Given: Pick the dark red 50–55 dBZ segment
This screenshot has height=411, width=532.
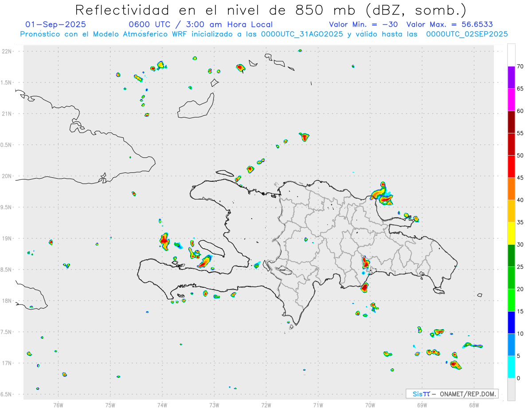Looking at the screenshot, I should [x=511, y=145].
